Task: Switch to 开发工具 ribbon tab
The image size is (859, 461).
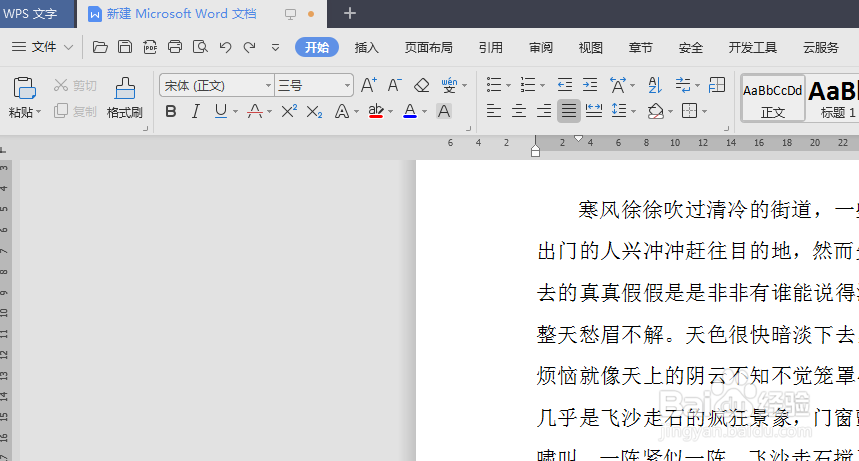Action: click(x=752, y=48)
